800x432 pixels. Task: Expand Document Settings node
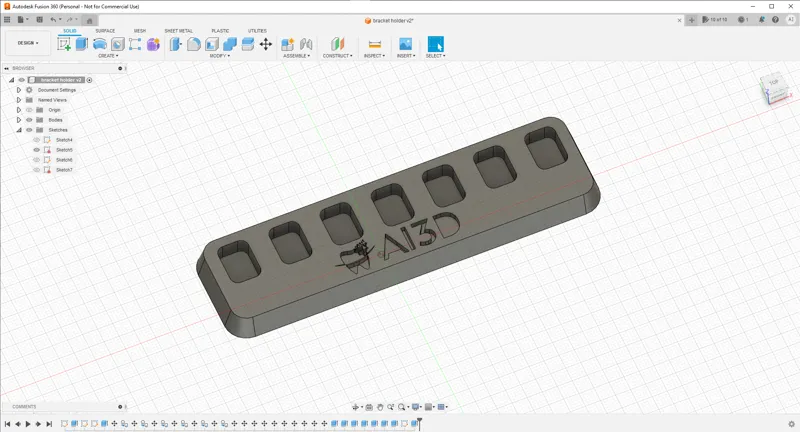point(19,90)
